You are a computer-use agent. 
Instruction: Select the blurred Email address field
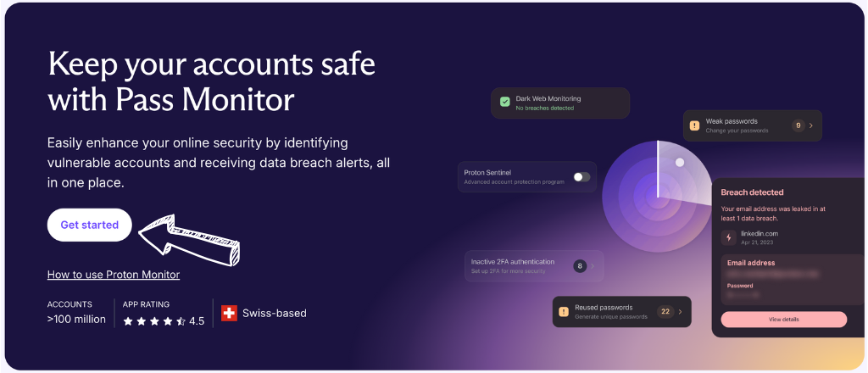[x=773, y=274]
